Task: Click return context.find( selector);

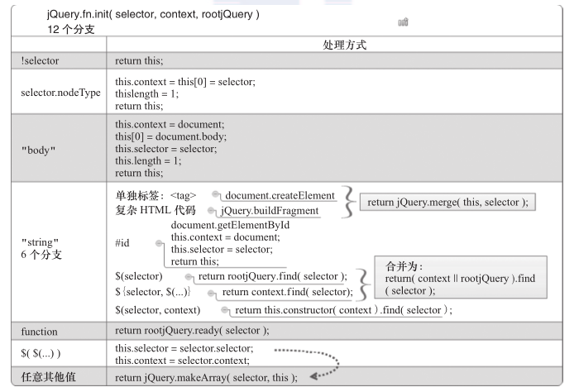Action: coord(287,292)
